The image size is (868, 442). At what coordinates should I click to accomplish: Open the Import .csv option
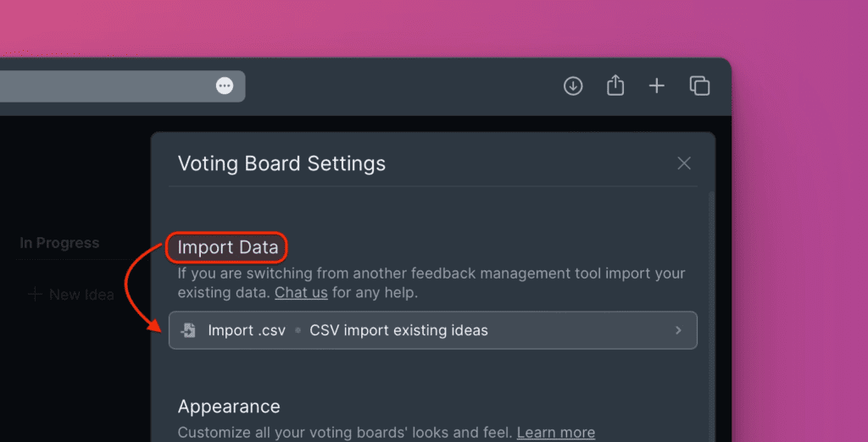[x=433, y=330]
